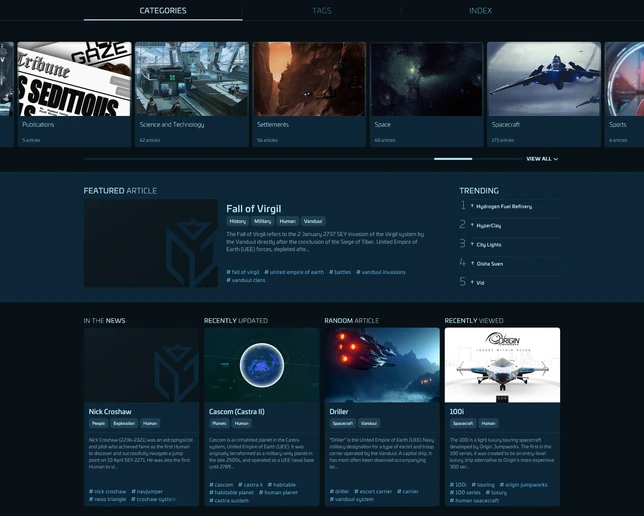Open the Fall of Virgil article title
The width and height of the screenshot is (644, 516).
(x=253, y=208)
